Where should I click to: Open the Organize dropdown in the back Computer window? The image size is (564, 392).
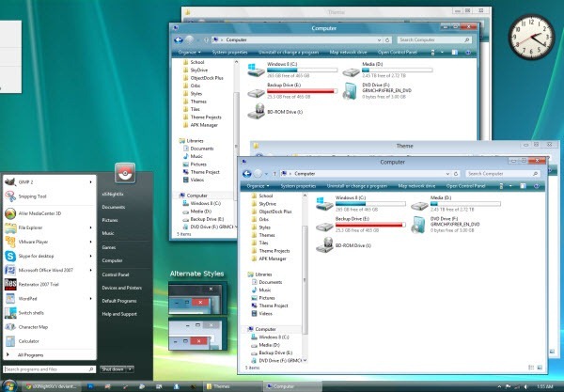(x=190, y=52)
